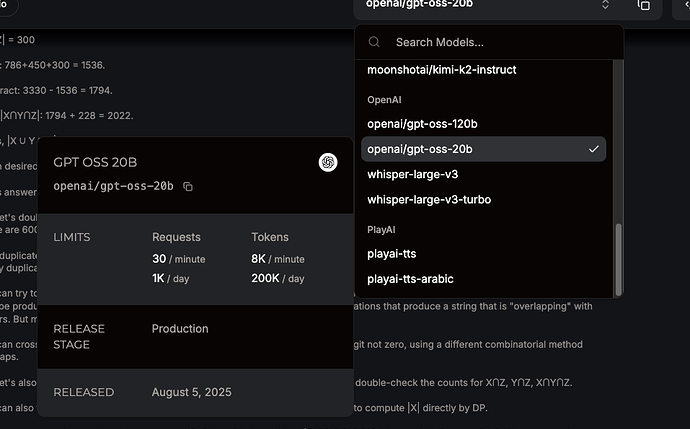Click the PlayAI group header
The image size is (690, 429).
click(x=381, y=230)
